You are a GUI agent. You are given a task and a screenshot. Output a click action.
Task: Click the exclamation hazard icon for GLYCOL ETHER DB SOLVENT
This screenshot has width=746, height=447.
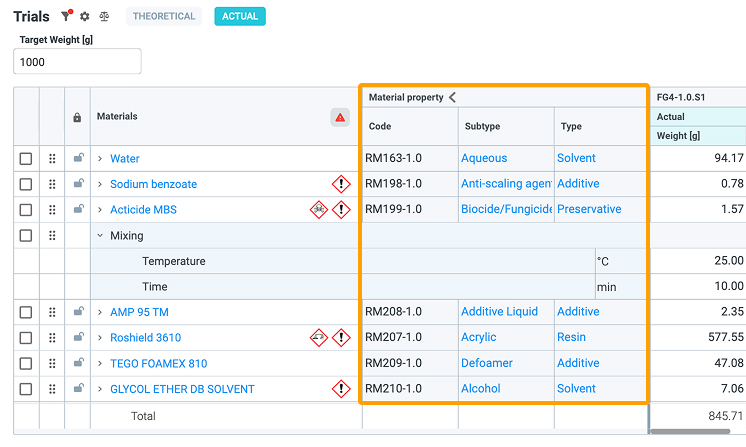341,389
